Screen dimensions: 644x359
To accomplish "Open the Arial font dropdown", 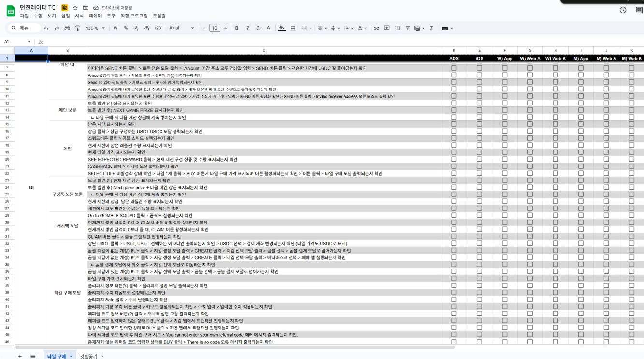I will point(181,28).
